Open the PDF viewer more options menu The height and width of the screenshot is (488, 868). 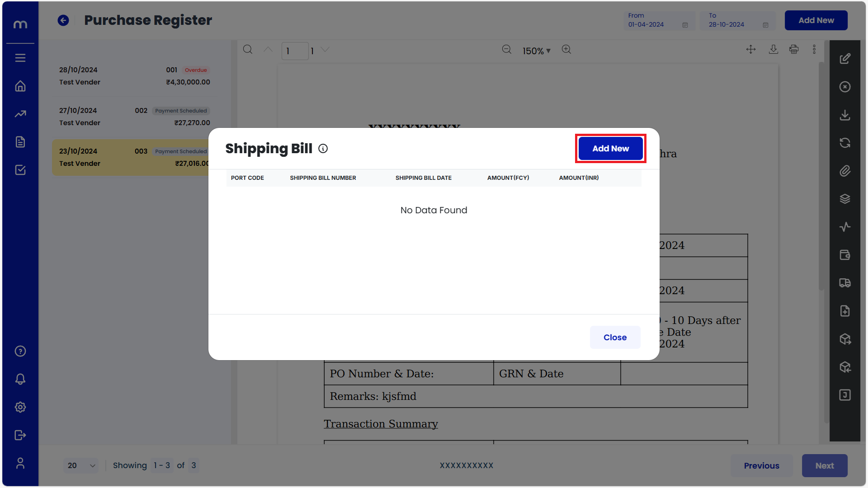814,50
